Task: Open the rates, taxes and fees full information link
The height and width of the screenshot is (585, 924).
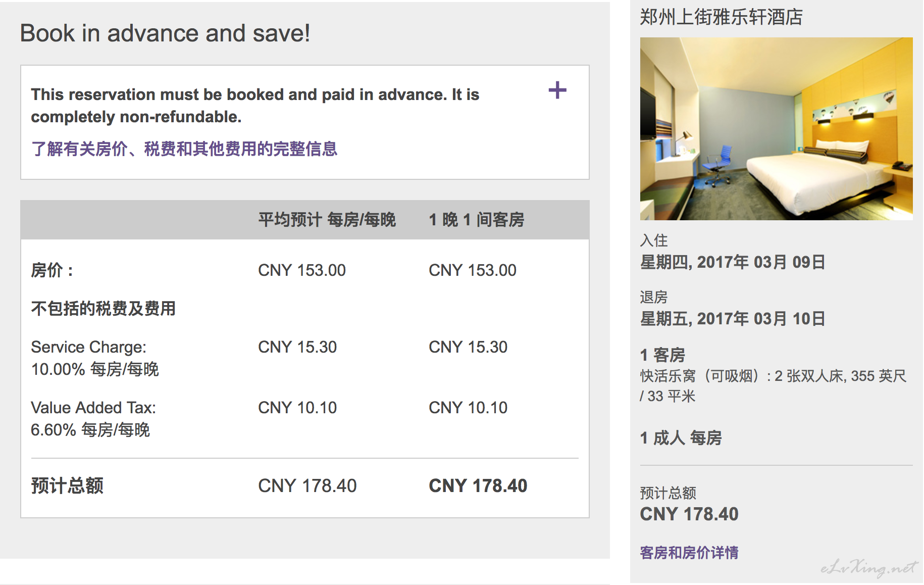Action: pyautogui.click(x=184, y=149)
